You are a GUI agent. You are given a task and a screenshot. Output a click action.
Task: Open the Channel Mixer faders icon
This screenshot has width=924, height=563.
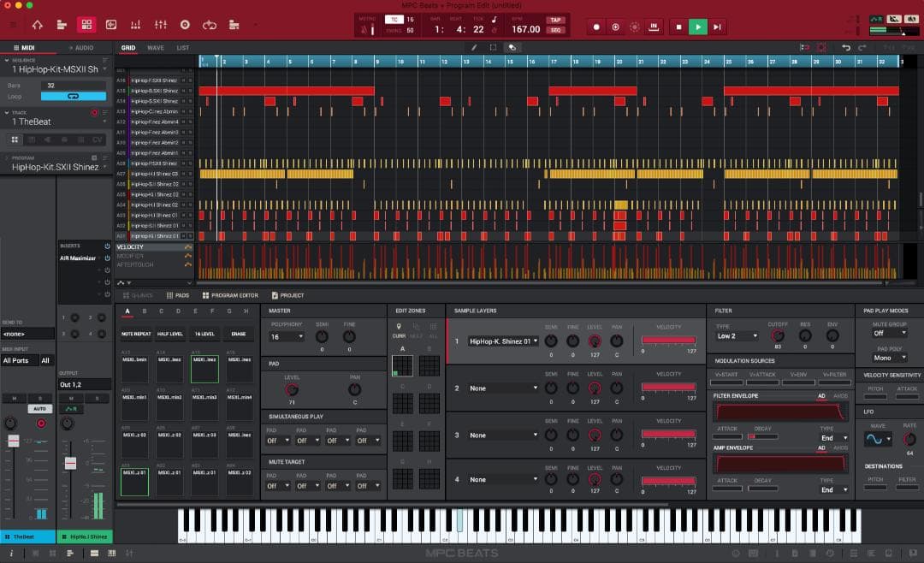pos(159,24)
